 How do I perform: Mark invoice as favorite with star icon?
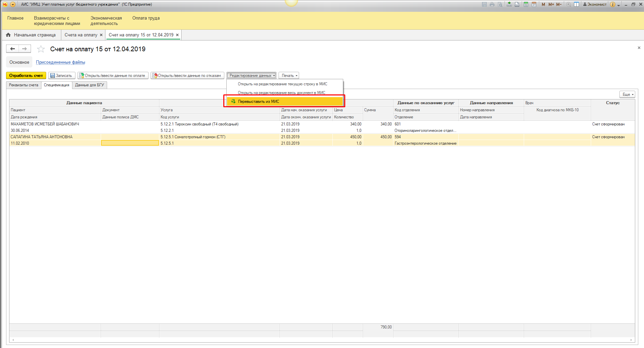click(41, 49)
